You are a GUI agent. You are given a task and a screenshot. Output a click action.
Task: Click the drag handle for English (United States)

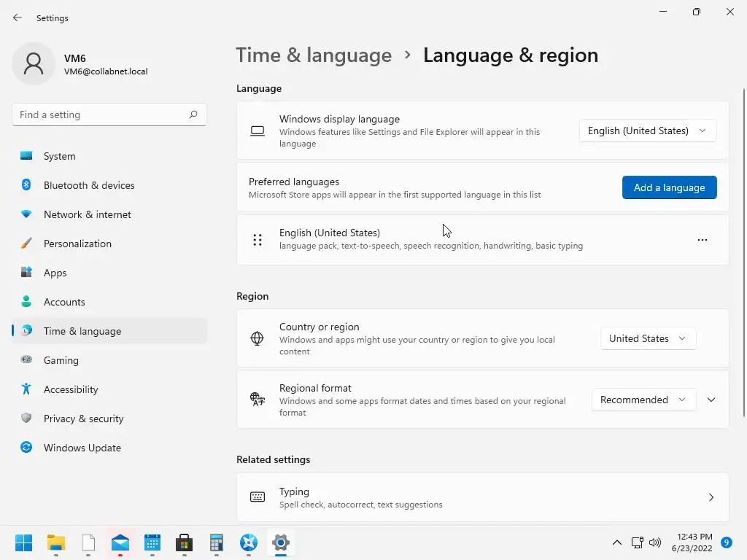click(x=258, y=240)
